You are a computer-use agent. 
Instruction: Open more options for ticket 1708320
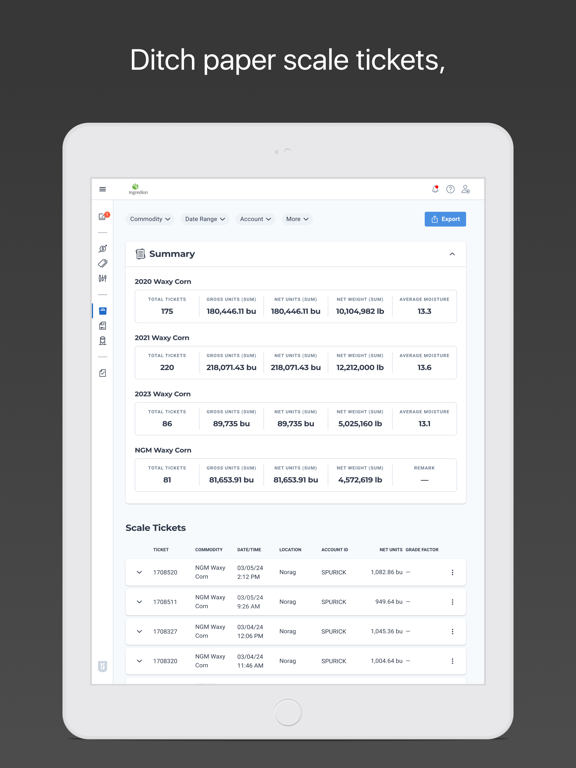452,661
